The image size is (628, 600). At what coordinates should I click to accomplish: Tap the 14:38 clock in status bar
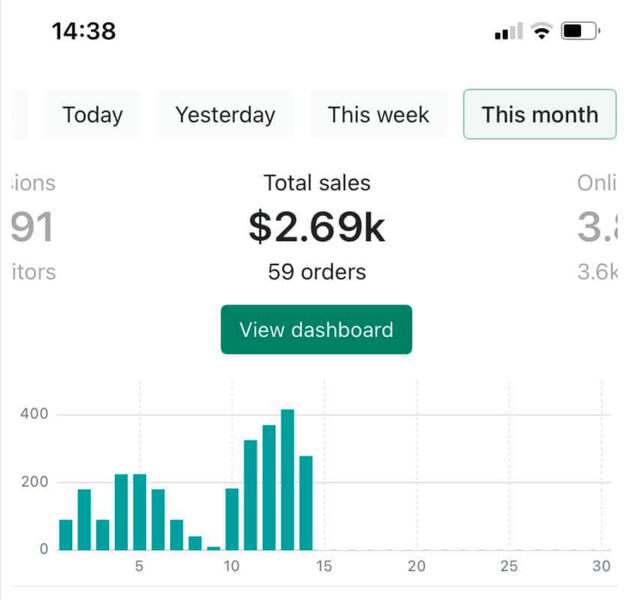point(84,31)
